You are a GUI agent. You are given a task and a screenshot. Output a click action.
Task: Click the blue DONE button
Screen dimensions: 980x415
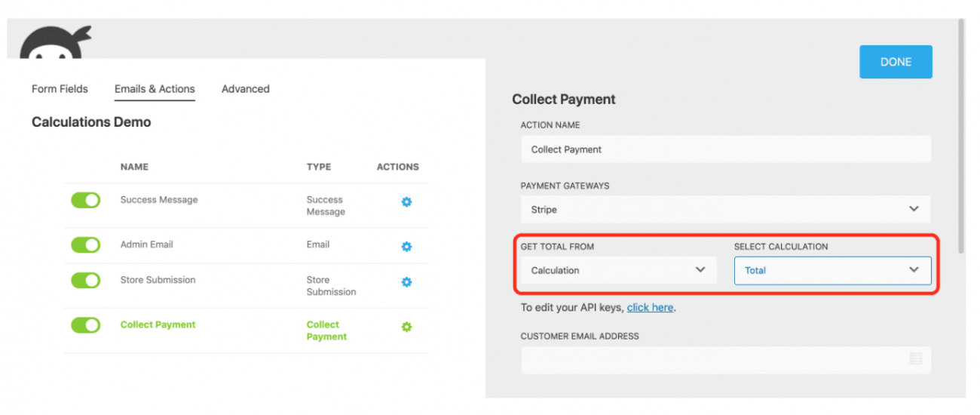pos(896,62)
